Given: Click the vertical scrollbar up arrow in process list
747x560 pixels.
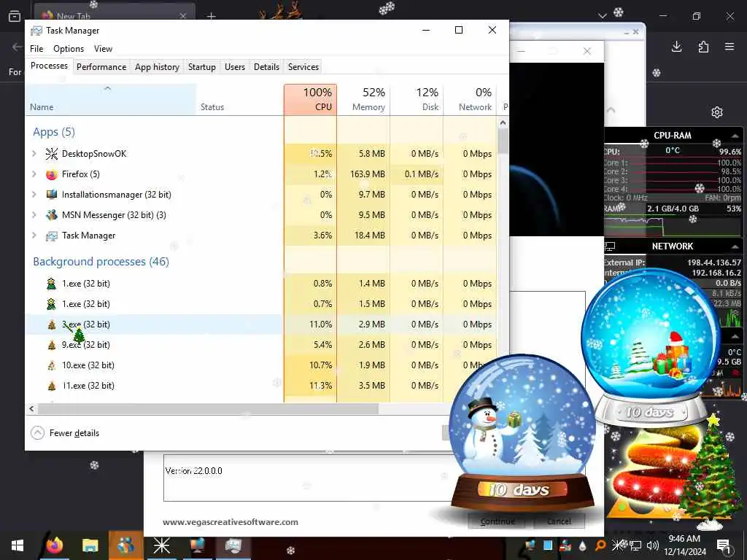Looking at the screenshot, I should click(503, 122).
